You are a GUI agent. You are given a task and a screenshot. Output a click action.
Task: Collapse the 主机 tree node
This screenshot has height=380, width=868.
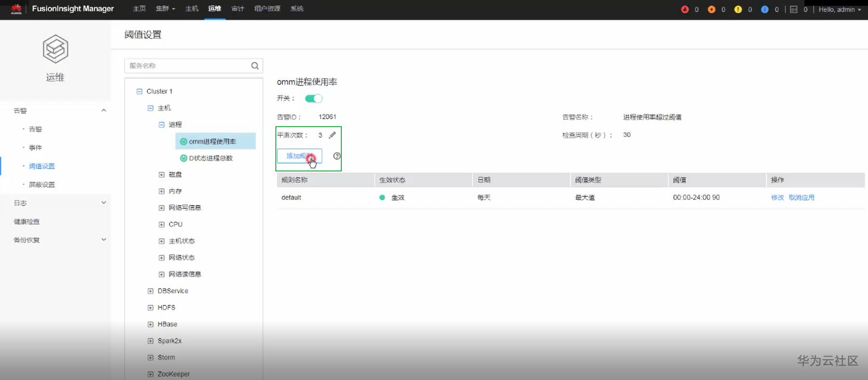coord(151,108)
